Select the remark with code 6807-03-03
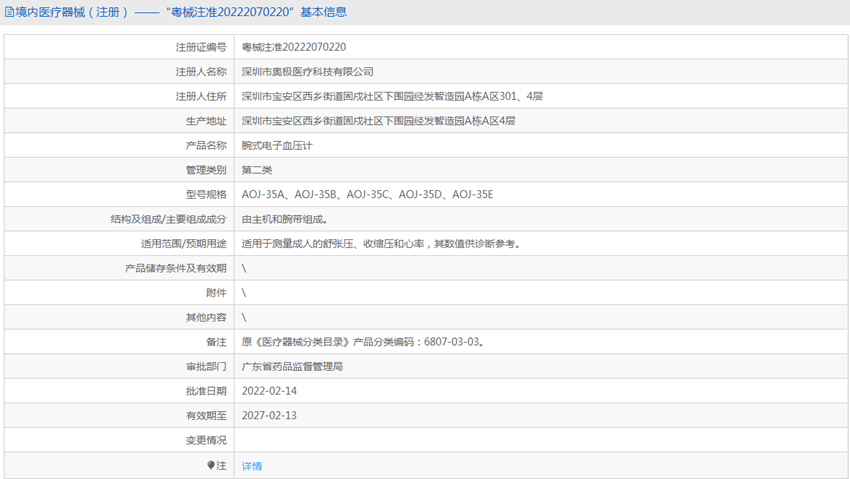Viewport: 850px width, 479px height. click(363, 342)
